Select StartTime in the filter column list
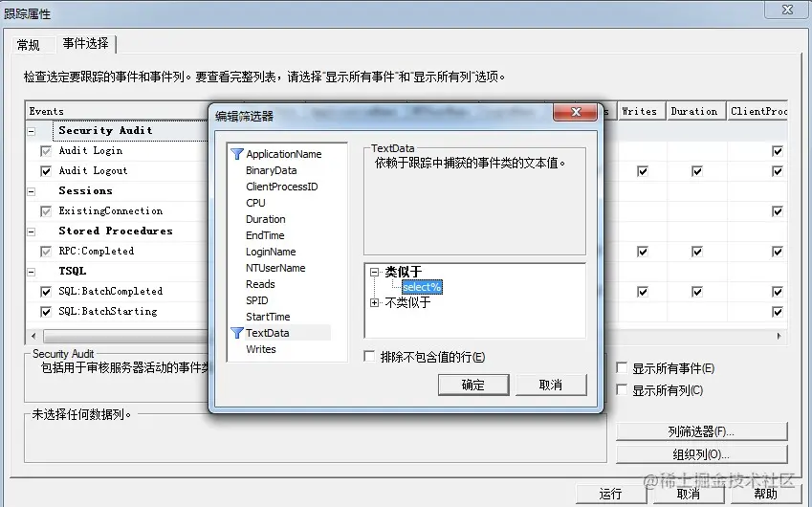This screenshot has width=812, height=507. coord(268,317)
